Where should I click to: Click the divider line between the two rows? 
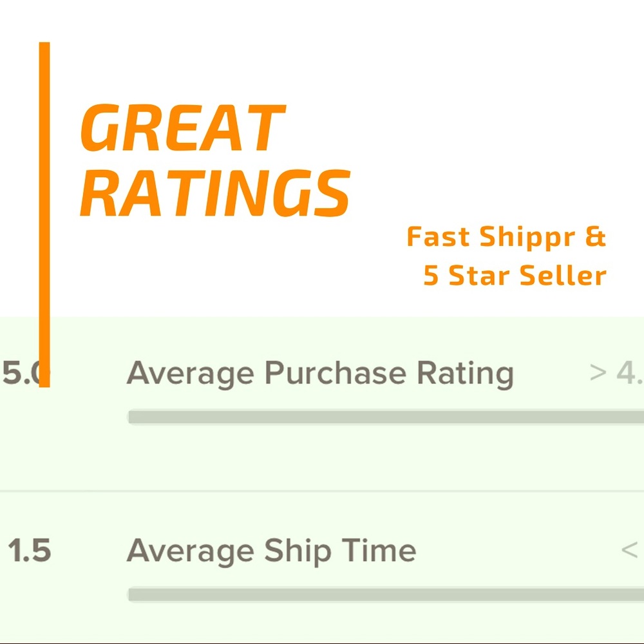pos(322,491)
